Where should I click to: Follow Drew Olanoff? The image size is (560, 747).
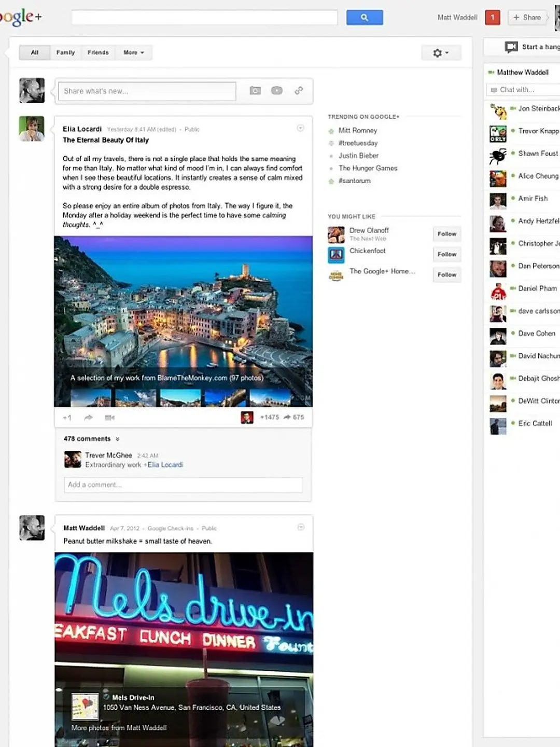(x=446, y=234)
